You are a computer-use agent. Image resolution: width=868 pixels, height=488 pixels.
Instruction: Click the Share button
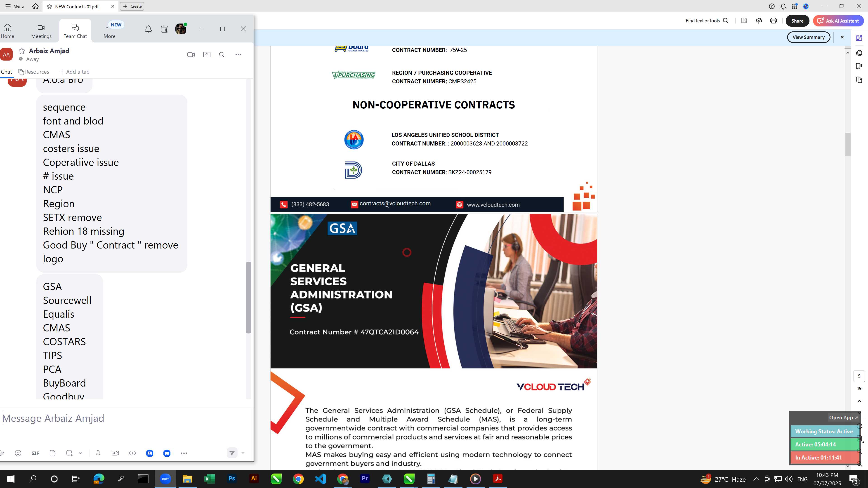(x=797, y=21)
